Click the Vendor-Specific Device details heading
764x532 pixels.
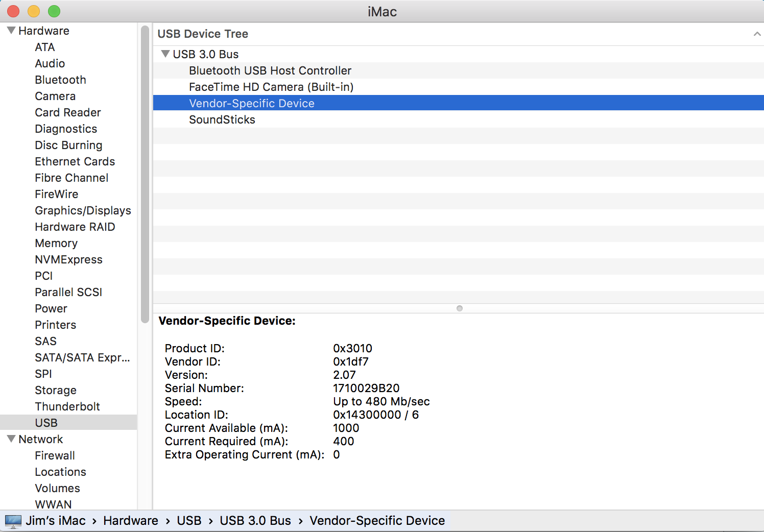coord(227,321)
